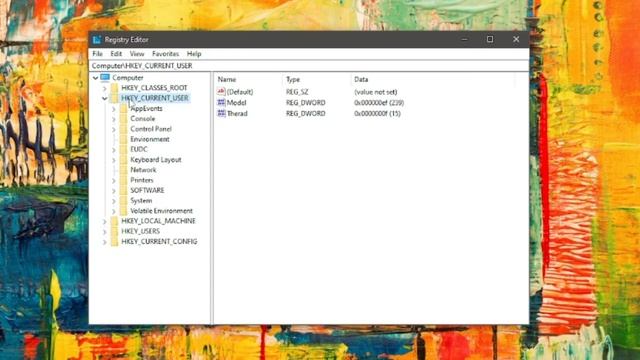Click REG_SZ type cell

[297, 92]
